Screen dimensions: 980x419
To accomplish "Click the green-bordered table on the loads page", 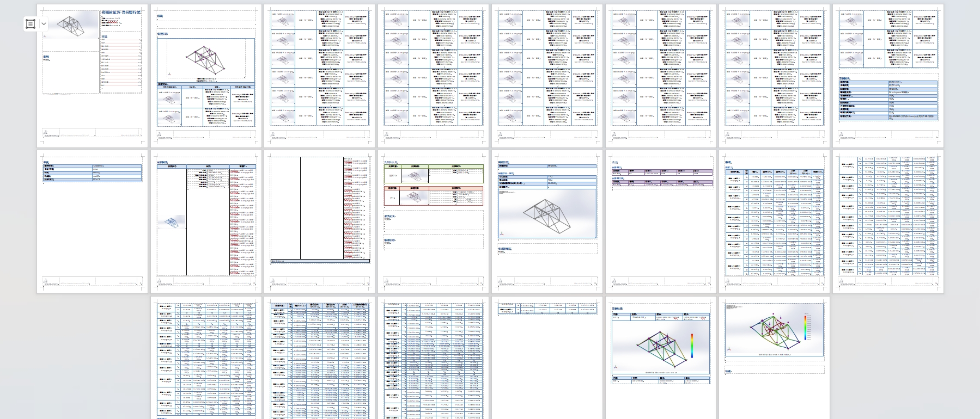I will (433, 174).
